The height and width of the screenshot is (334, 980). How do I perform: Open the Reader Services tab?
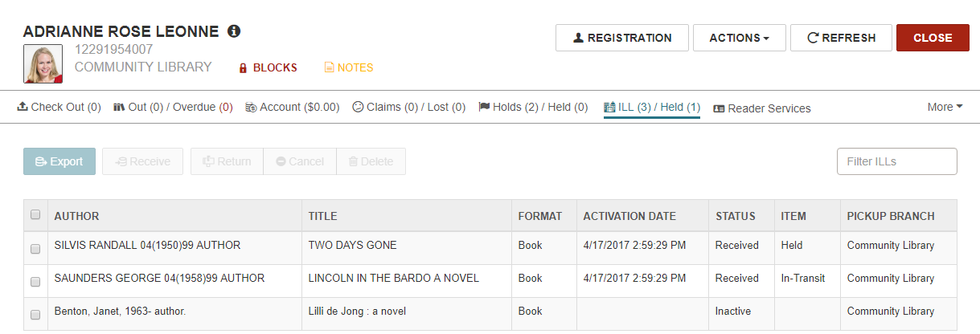762,108
